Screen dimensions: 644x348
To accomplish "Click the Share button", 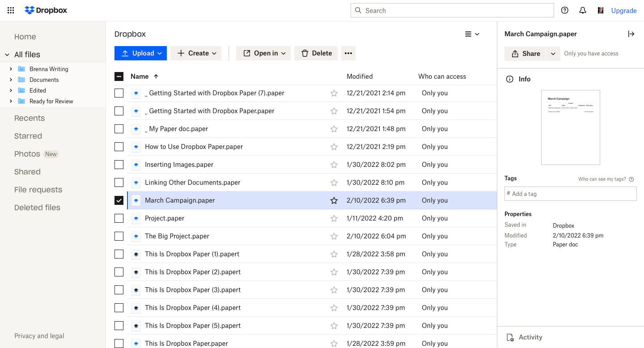I will [525, 53].
